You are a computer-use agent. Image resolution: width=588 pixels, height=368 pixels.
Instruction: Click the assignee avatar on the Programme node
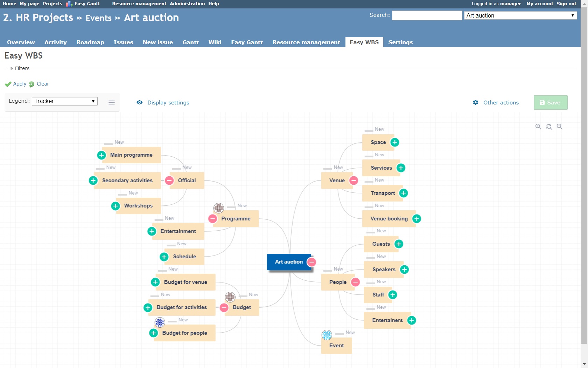[218, 208]
